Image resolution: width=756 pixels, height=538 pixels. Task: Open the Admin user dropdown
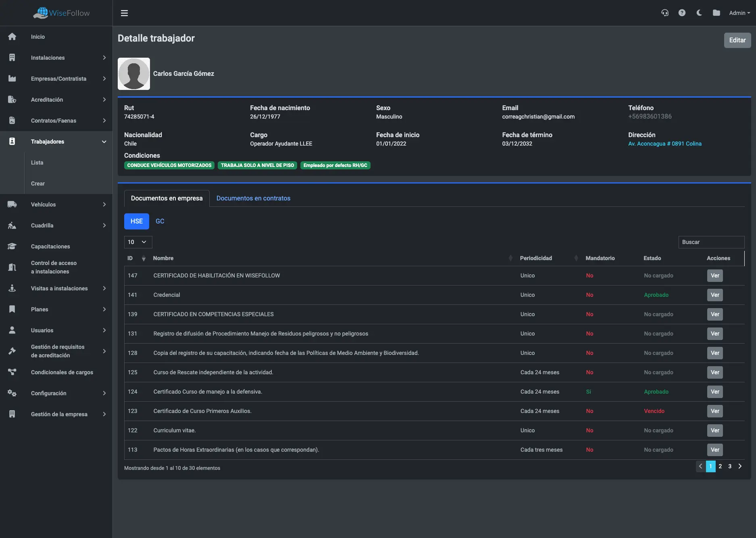[x=739, y=13]
